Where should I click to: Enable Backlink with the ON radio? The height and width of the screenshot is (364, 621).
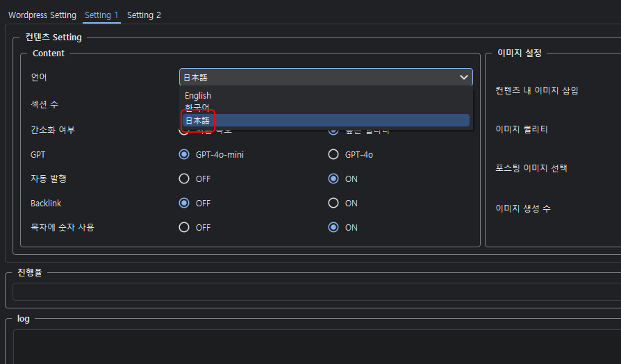click(x=333, y=204)
